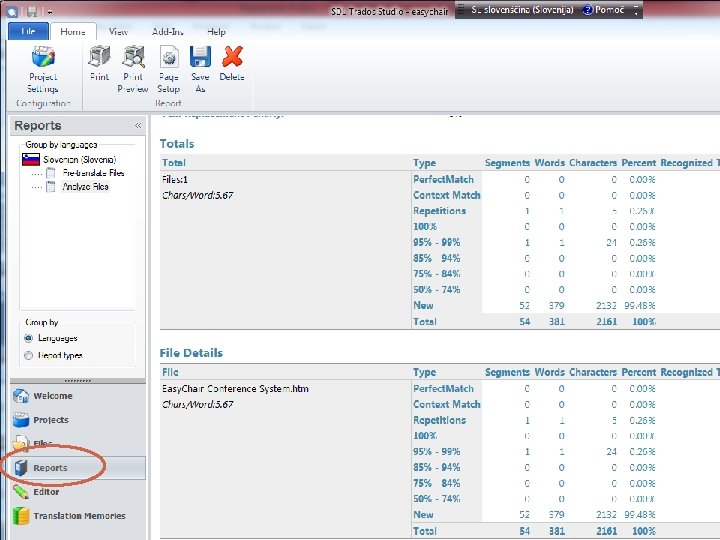
Task: Save the report with Save As
Action: coord(200,69)
